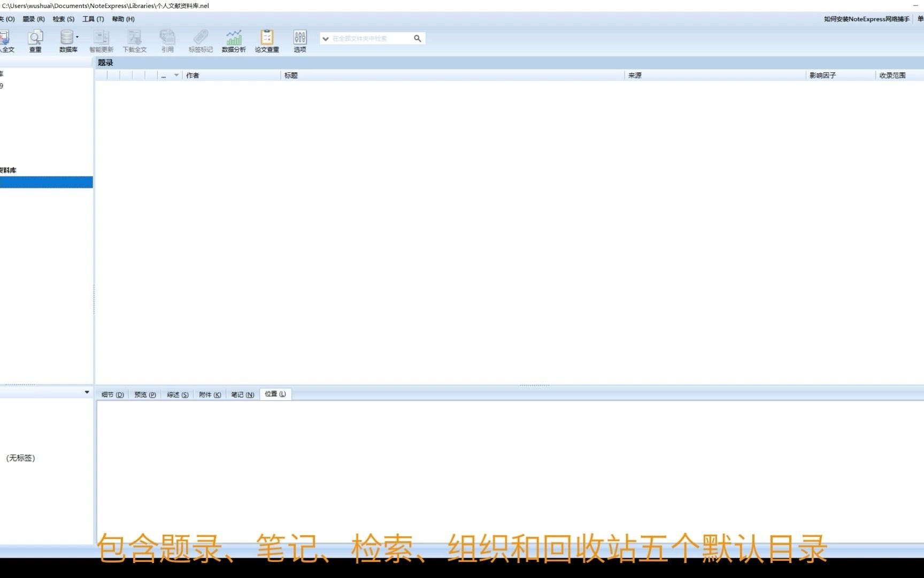Switch to the 预览 (P) tab

pyautogui.click(x=145, y=394)
